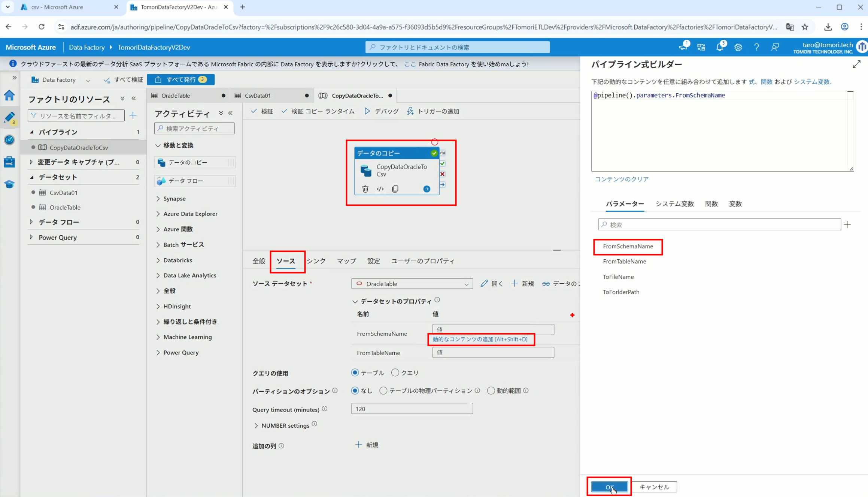Add new parameter with plus icon
Image resolution: width=868 pixels, height=497 pixels.
(847, 225)
